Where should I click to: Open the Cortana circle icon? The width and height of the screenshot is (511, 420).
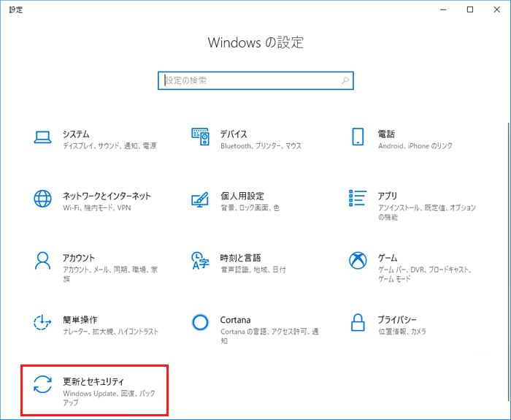click(200, 323)
